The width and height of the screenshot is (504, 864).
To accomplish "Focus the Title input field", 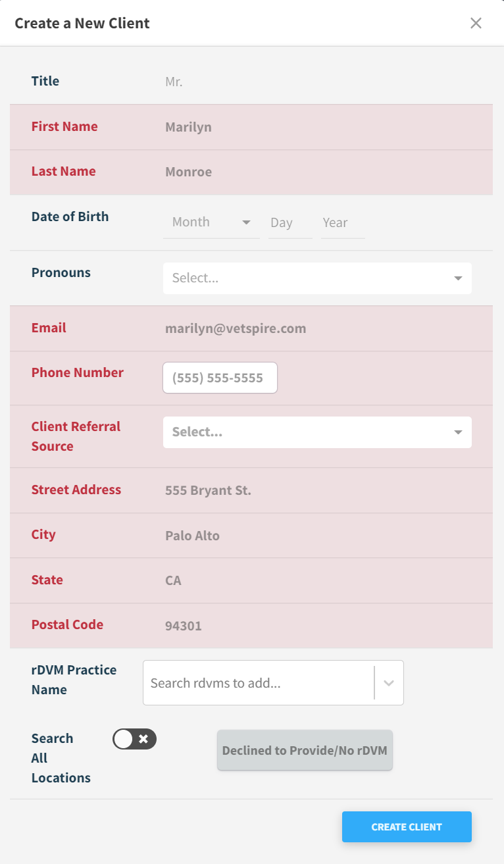I will [x=316, y=82].
